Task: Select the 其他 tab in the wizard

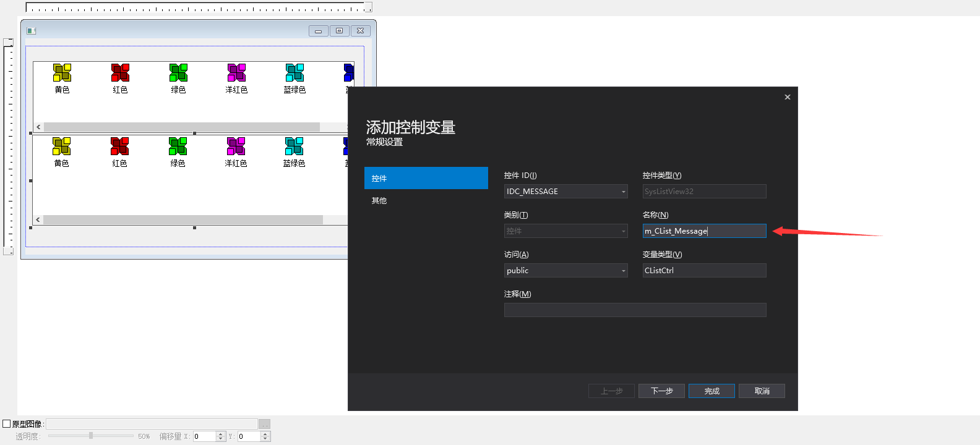Action: [426, 200]
